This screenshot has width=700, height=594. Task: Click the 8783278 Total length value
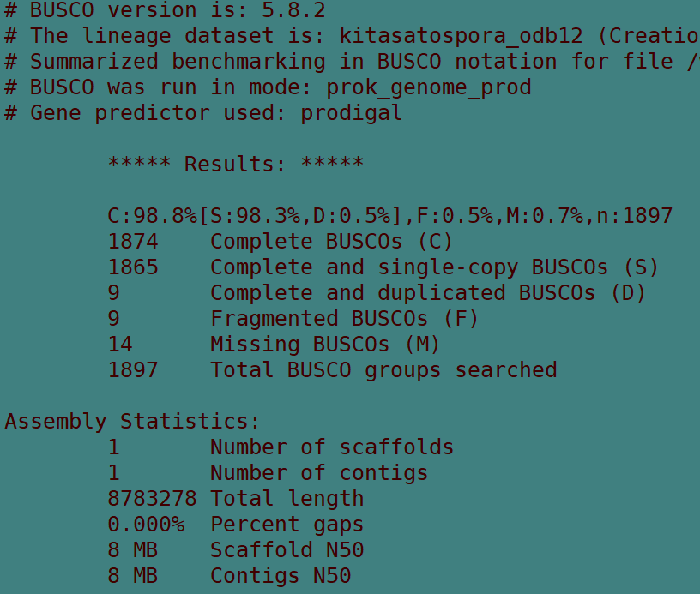pyautogui.click(x=152, y=499)
